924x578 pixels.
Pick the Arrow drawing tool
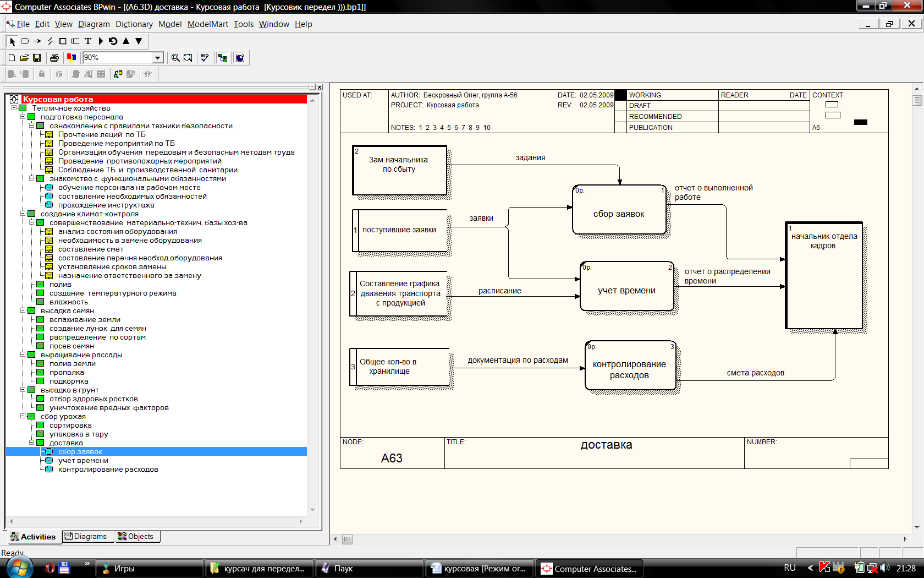pyautogui.click(x=37, y=41)
